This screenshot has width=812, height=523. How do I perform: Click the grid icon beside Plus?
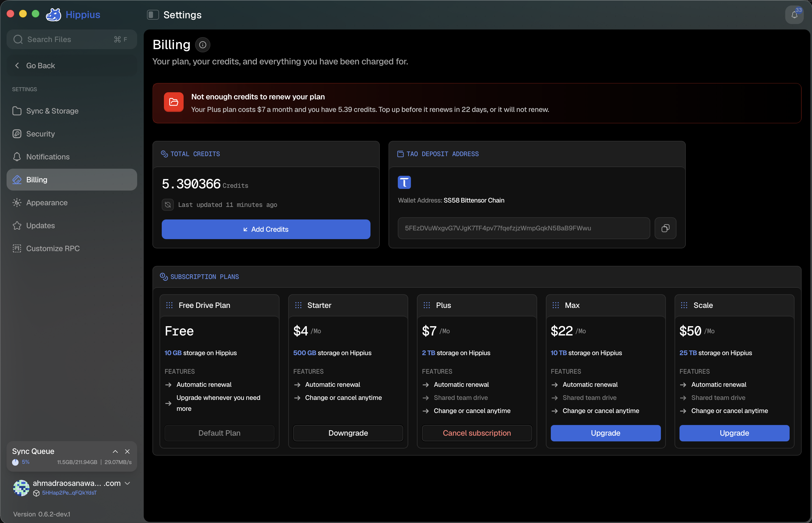426,305
